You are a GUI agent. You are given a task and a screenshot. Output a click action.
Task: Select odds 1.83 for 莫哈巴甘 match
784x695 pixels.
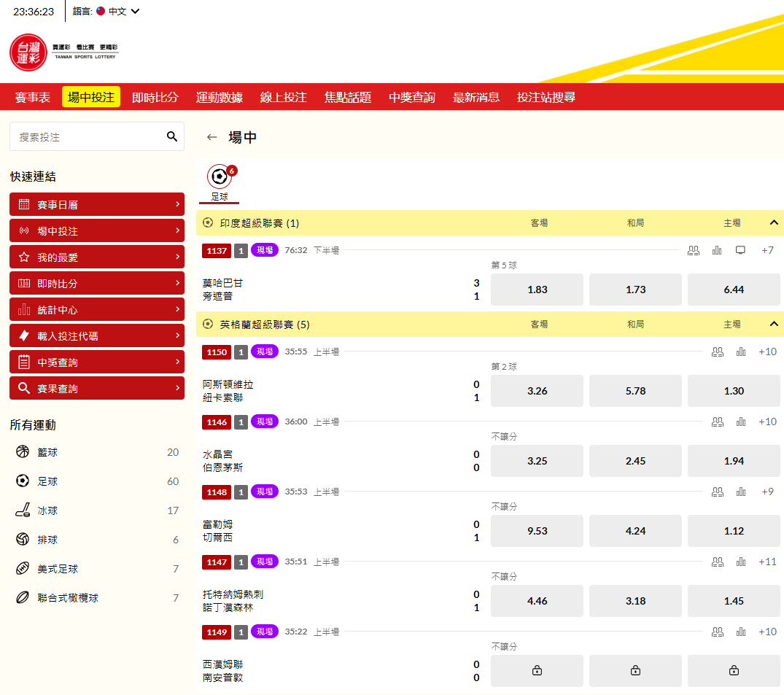537,290
